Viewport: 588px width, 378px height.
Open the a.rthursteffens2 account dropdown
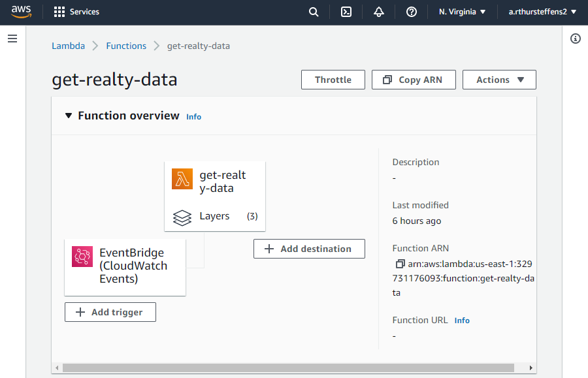tap(542, 12)
